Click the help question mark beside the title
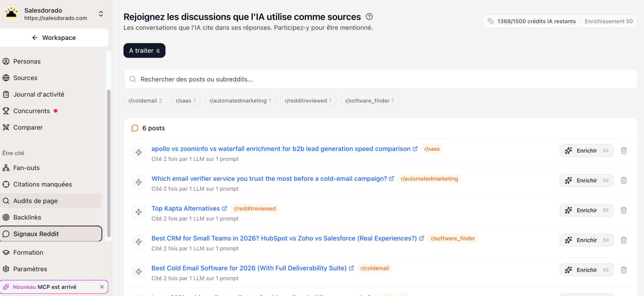Viewport: 644px width, 296px height. tap(369, 17)
